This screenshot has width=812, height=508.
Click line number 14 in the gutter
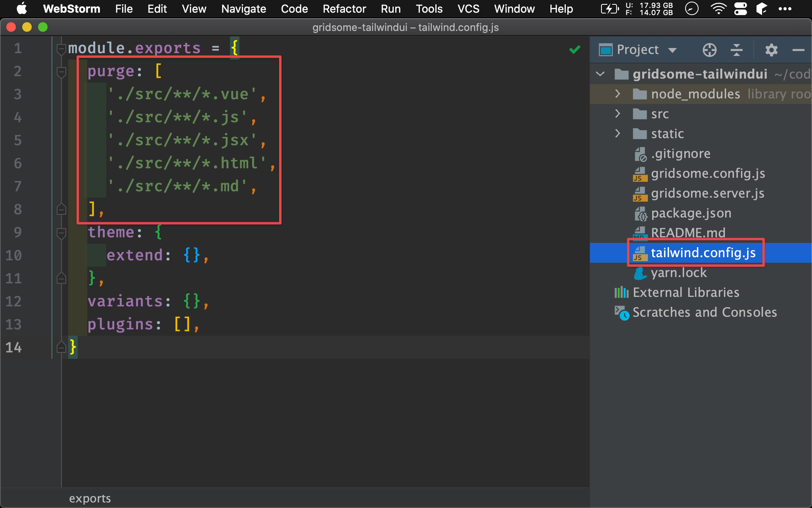13,347
